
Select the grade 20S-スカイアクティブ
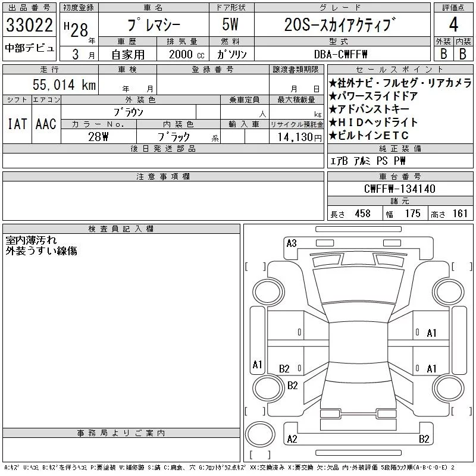[x=340, y=24]
